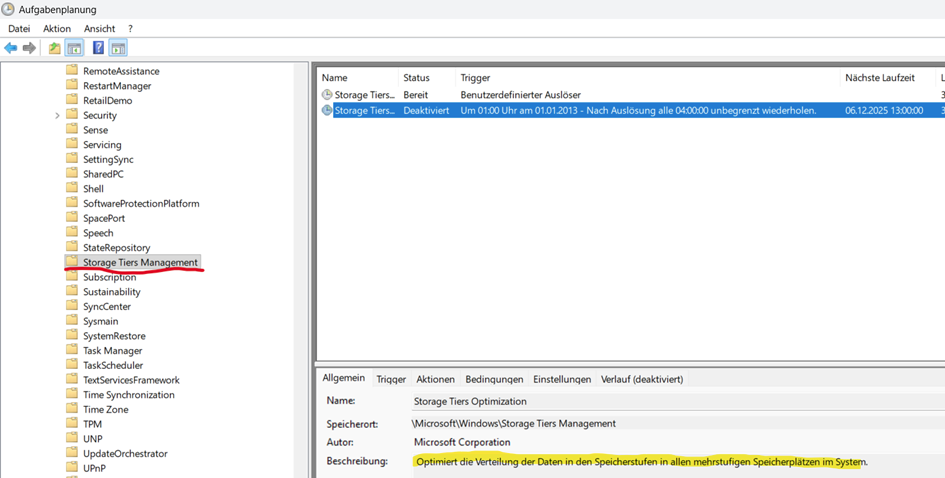Open the Aktion menu

click(57, 28)
